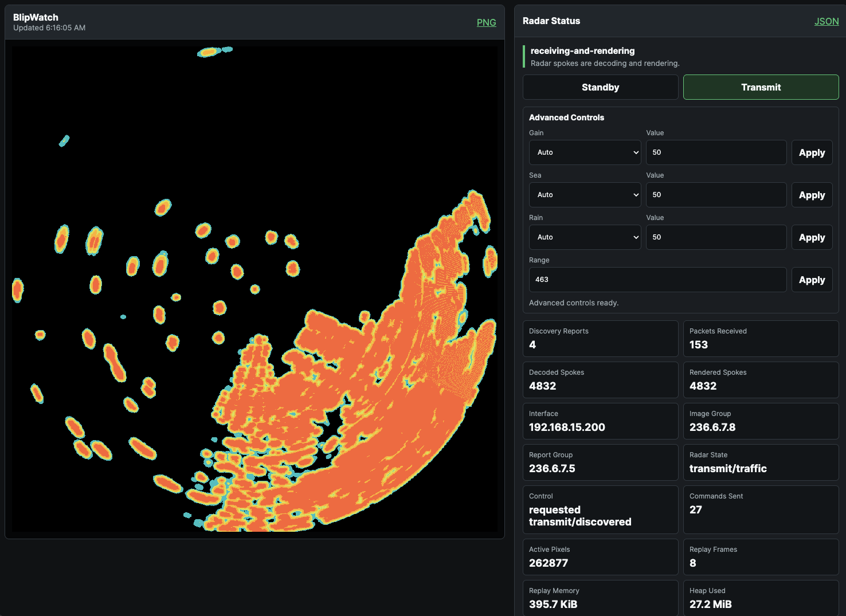Click Advanced controls ready message
The height and width of the screenshot is (616, 846).
click(574, 303)
